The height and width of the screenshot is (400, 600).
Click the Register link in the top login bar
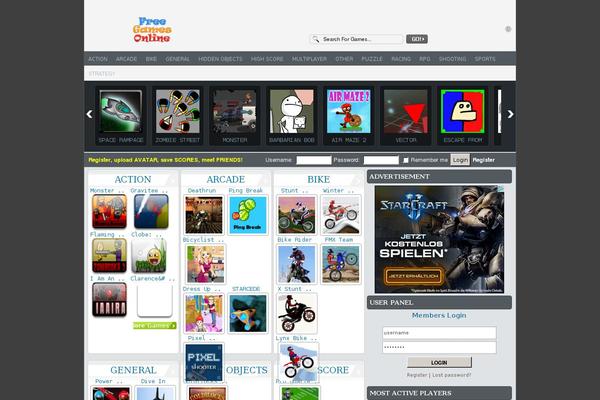tap(484, 160)
